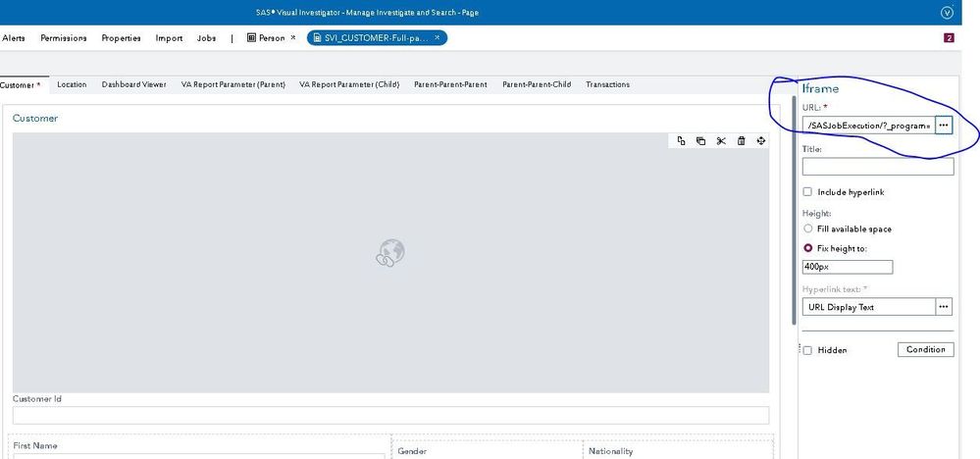Click the Title input field

pyautogui.click(x=878, y=166)
